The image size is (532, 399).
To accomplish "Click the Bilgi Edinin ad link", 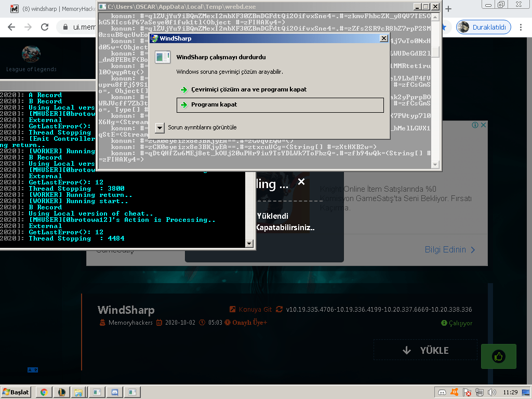I will 449,250.
